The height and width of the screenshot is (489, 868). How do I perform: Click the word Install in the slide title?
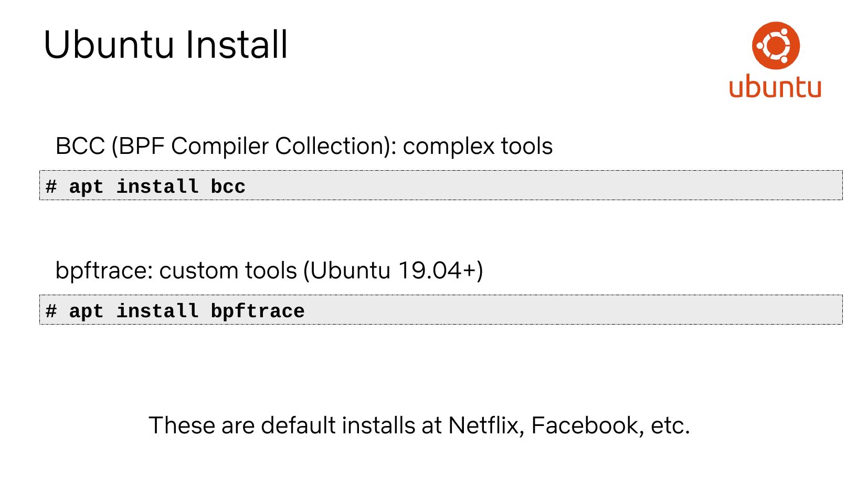pos(236,45)
